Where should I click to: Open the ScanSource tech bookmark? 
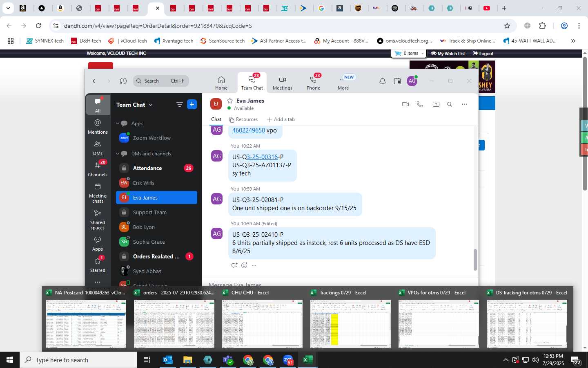coord(223,41)
